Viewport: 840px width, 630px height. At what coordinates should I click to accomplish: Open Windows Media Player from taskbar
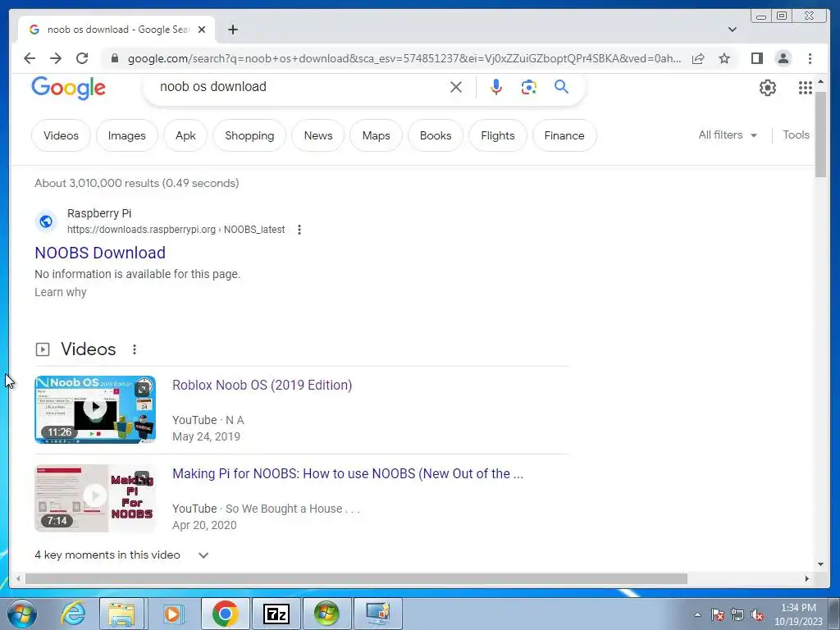tap(172, 614)
